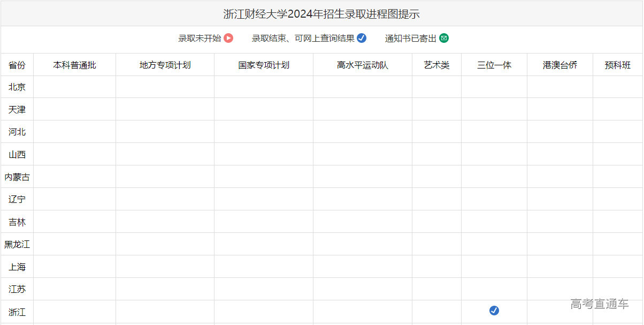Click the 国家专项计划 column header
This screenshot has height=325, width=644.
pos(264,65)
